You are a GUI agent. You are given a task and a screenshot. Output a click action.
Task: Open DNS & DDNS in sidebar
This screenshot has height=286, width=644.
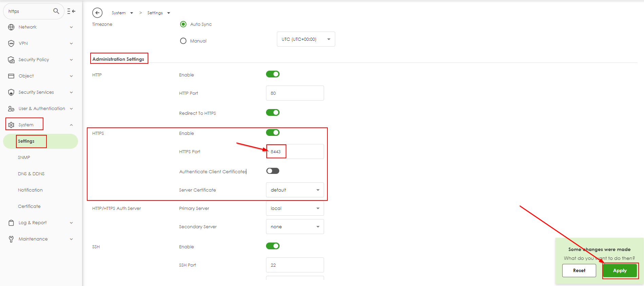coord(31,174)
